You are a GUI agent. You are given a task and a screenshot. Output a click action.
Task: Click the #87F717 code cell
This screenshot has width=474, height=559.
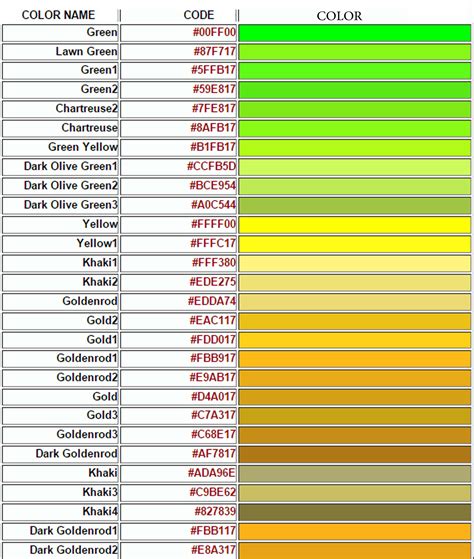click(179, 52)
